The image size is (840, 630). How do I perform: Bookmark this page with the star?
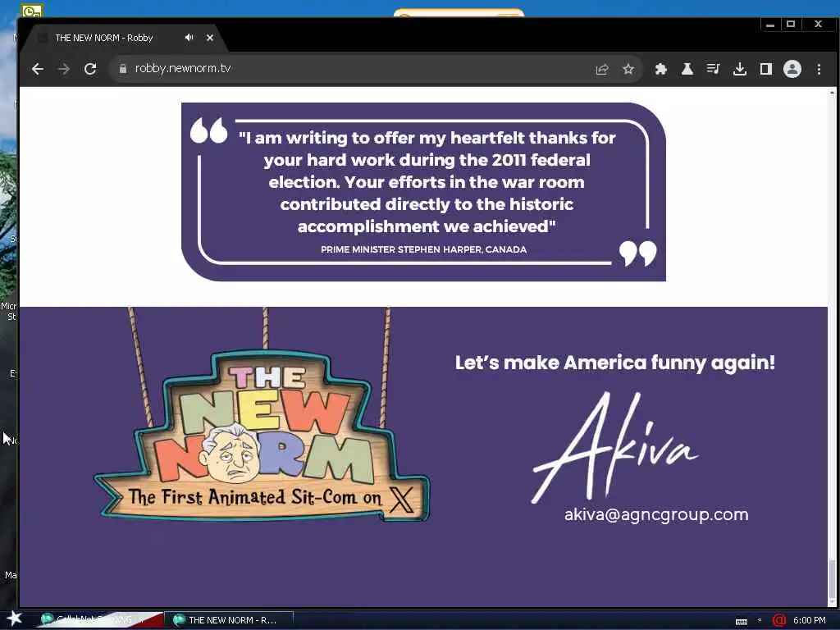[628, 69]
